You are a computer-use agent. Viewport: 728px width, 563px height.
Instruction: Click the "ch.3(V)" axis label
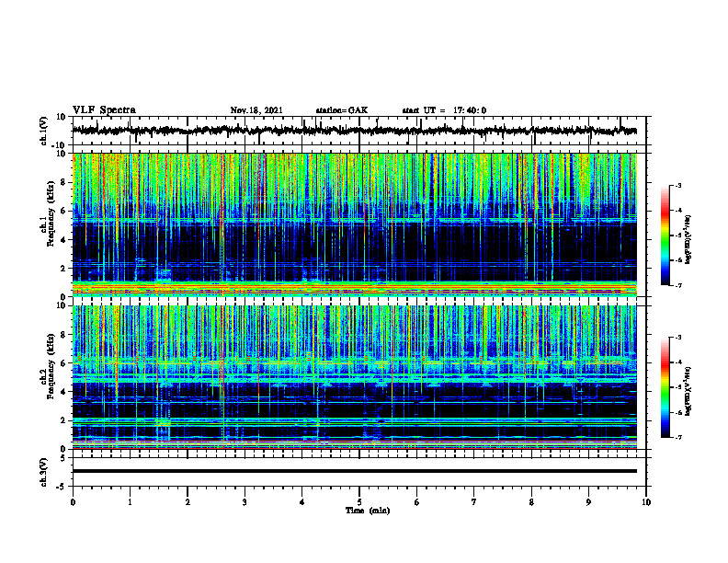[x=45, y=472]
